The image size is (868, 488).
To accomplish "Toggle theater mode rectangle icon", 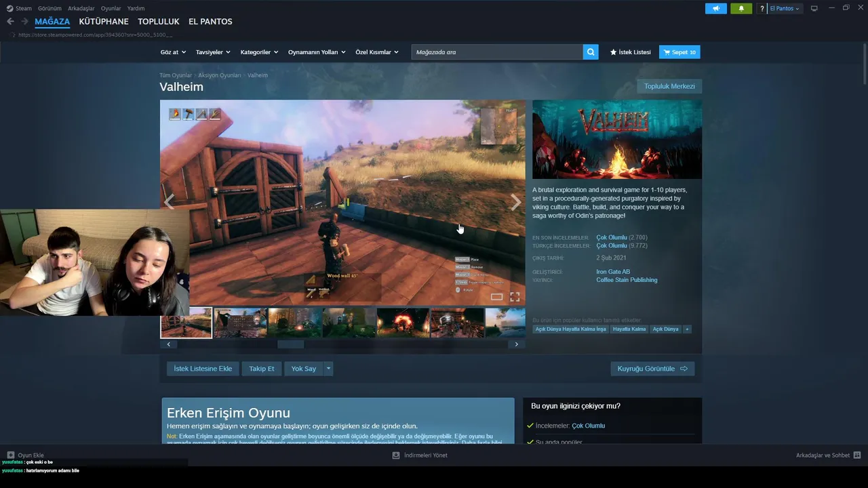I will (x=497, y=297).
